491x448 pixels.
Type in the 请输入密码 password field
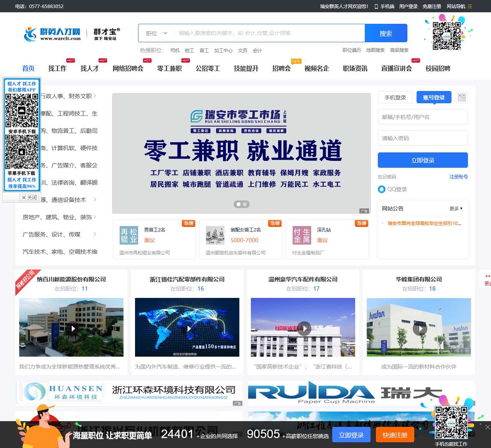click(x=422, y=138)
